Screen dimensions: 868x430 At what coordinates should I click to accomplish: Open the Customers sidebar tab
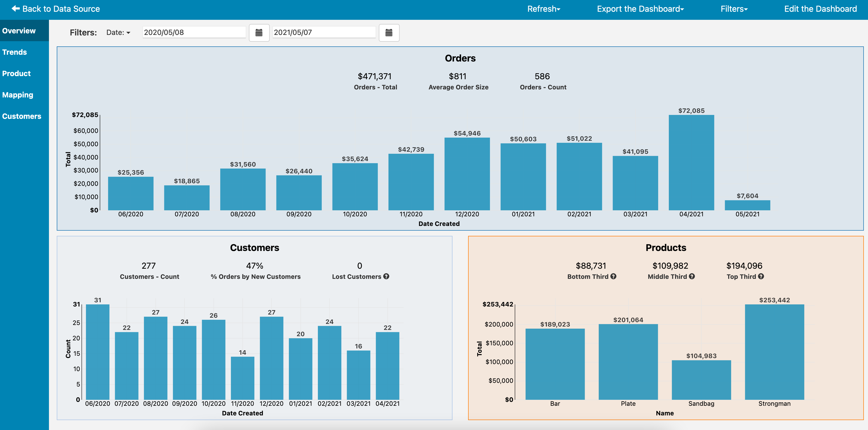pyautogui.click(x=22, y=116)
